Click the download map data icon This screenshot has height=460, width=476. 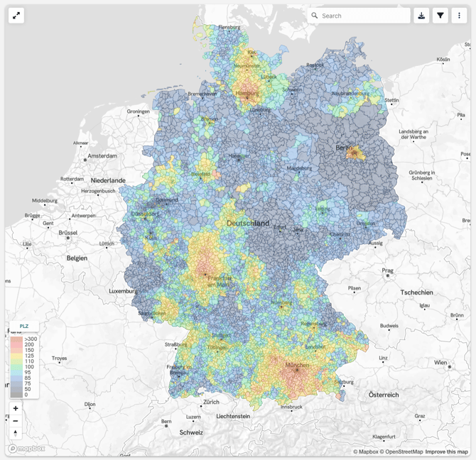pos(421,16)
